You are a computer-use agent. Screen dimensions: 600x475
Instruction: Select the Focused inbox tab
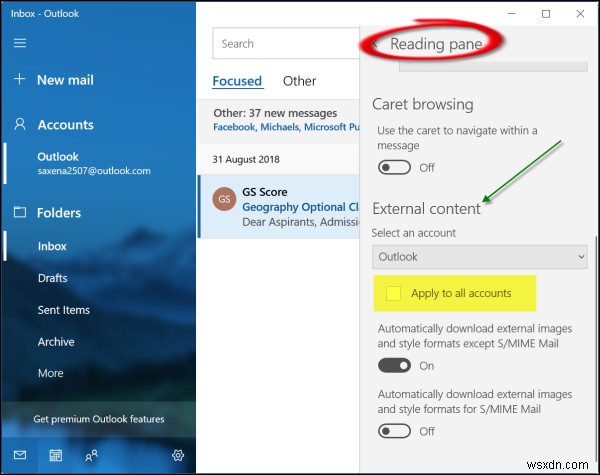237,81
